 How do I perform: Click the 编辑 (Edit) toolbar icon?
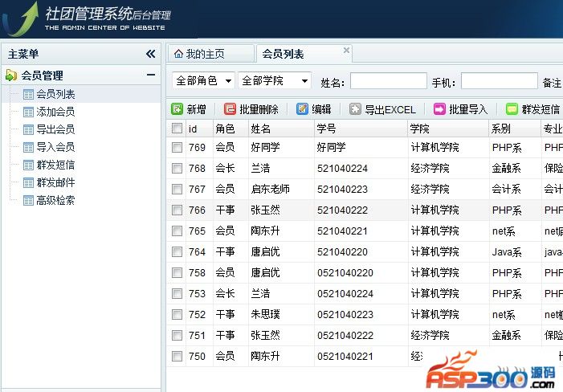pyautogui.click(x=302, y=109)
